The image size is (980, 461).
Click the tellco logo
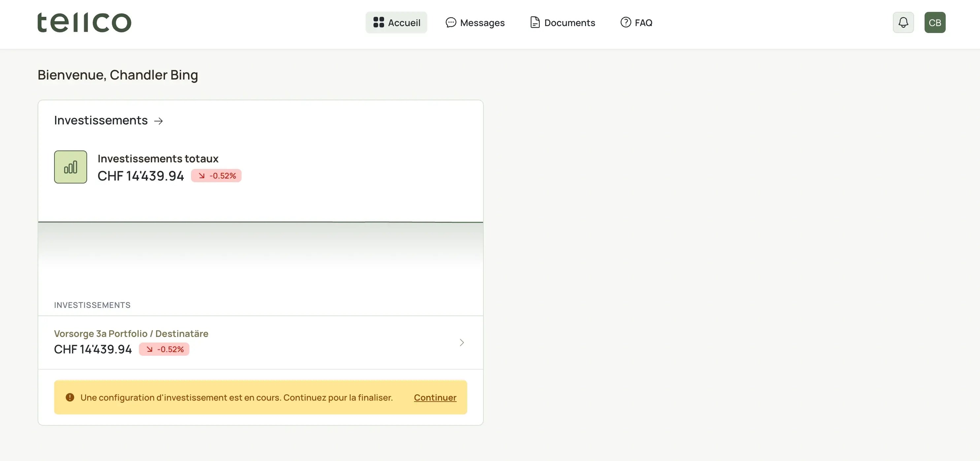84,22
